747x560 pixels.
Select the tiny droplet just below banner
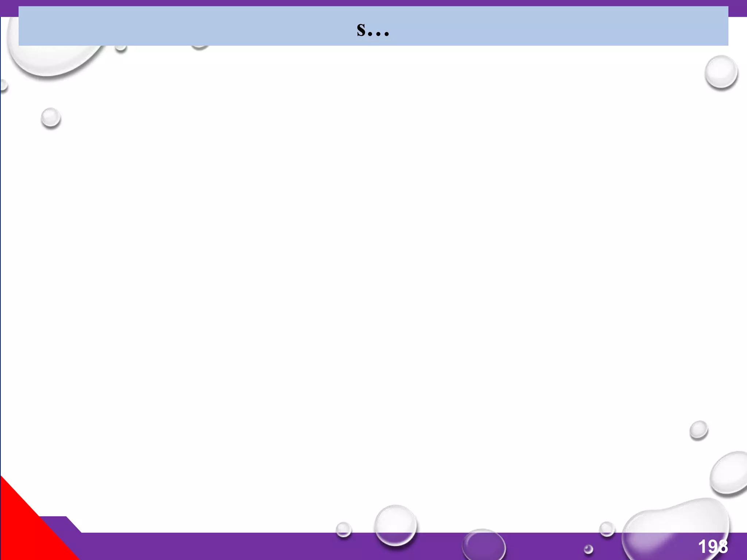[121, 48]
